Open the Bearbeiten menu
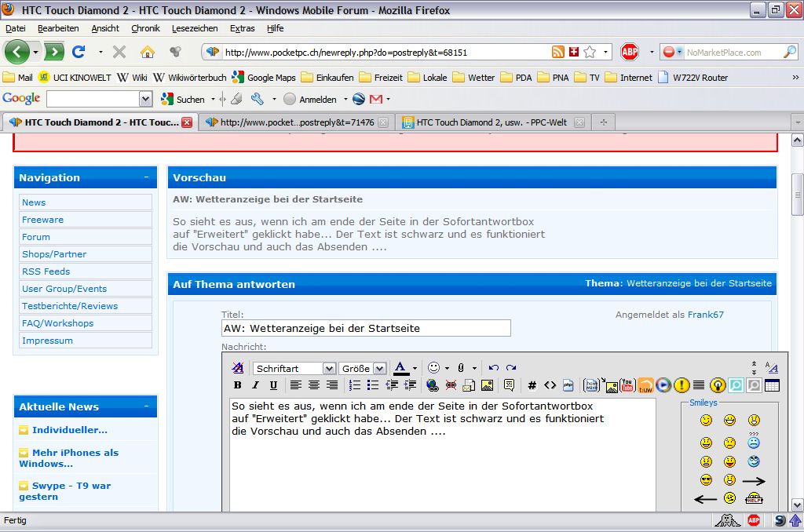 pos(58,28)
